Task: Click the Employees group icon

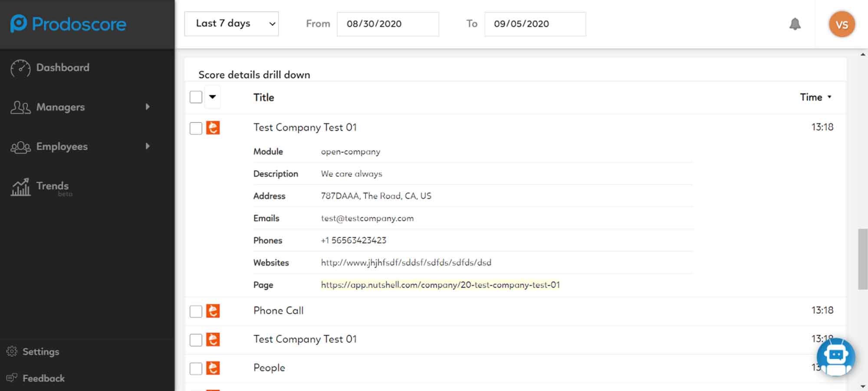Action: coord(20,147)
